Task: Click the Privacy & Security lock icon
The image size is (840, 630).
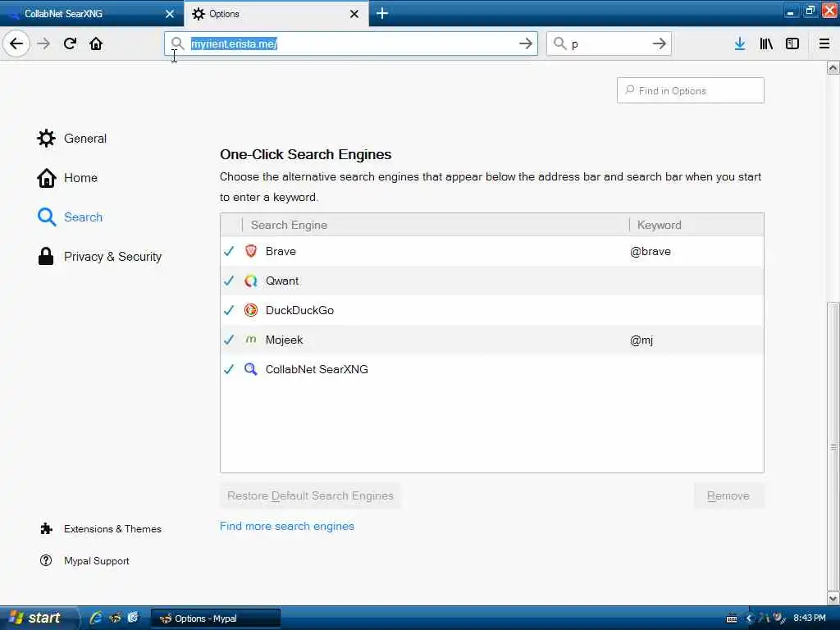Action: click(46, 256)
